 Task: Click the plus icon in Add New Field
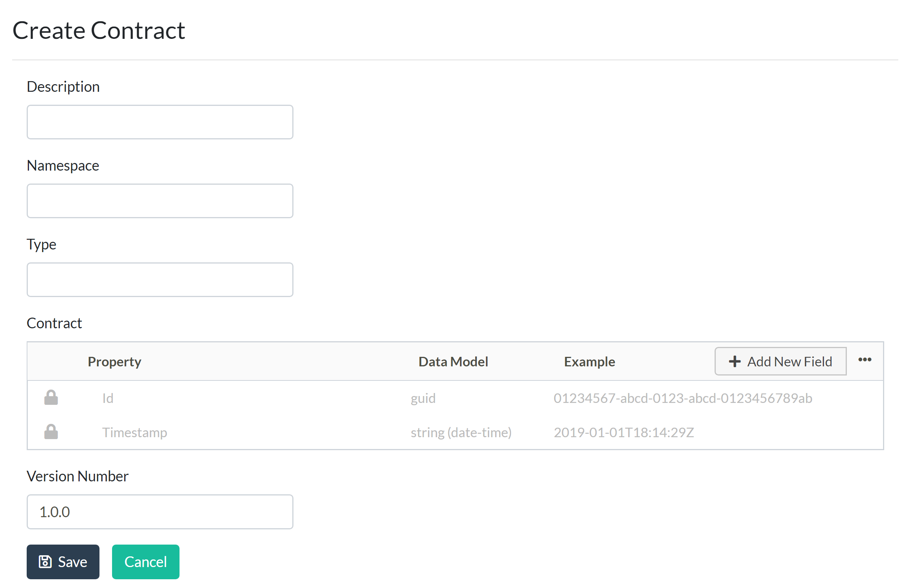point(734,361)
